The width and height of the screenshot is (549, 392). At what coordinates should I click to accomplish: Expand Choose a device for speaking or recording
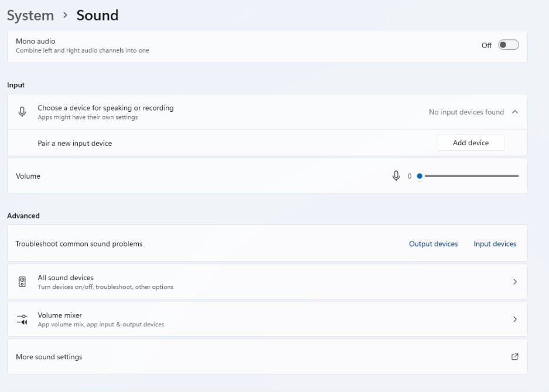point(515,112)
